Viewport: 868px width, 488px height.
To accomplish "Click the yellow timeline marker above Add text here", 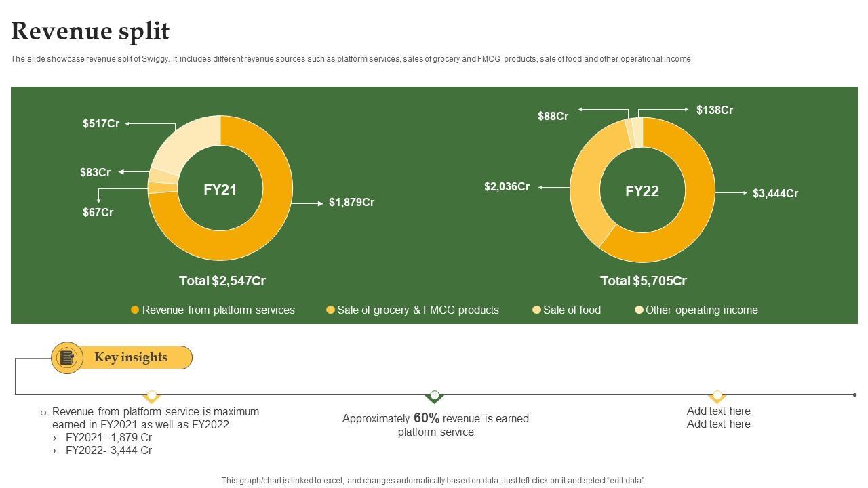I will 717,395.
